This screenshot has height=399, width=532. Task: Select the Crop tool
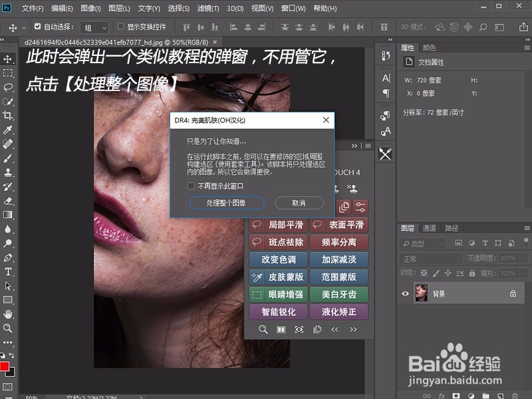7,115
